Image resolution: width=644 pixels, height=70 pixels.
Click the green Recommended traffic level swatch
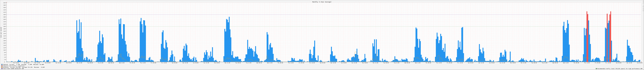[596, 69]
